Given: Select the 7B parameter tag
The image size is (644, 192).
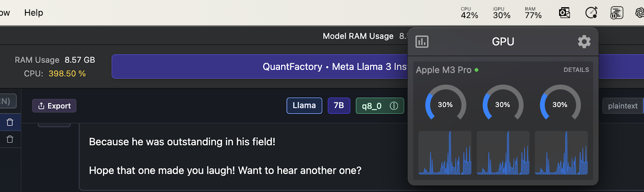Looking at the screenshot, I should coord(339,105).
